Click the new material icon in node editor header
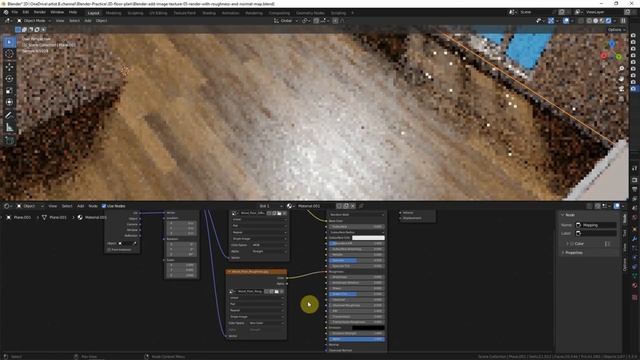 pyautogui.click(x=346, y=206)
